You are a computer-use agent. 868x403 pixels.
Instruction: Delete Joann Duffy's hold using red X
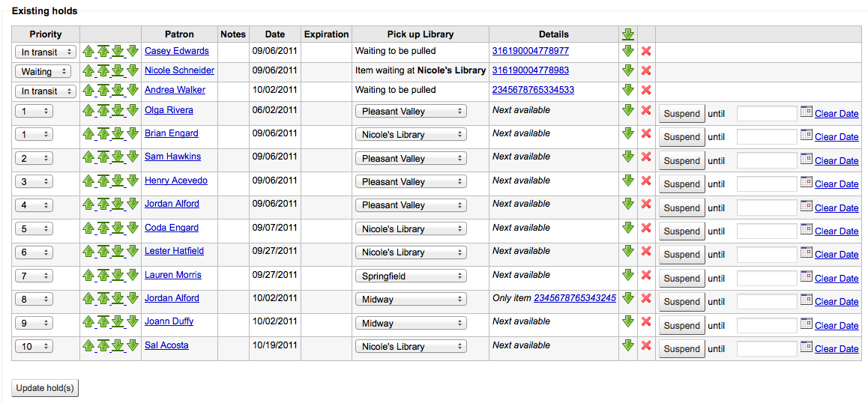[645, 321]
